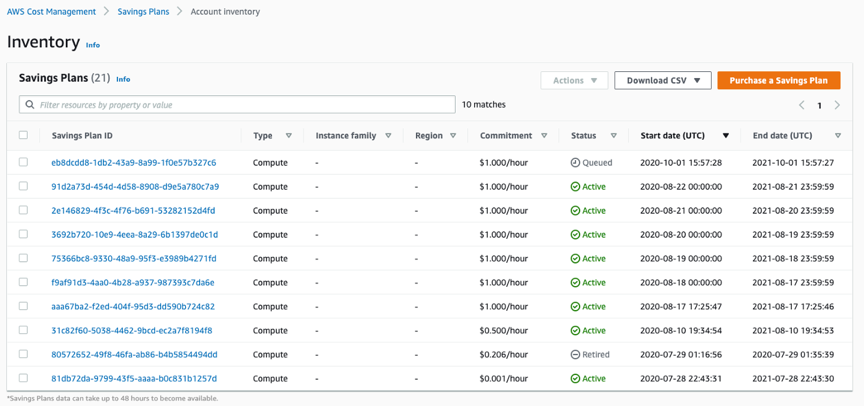
Task: Click Active check icon for plan 2e146829
Action: [575, 211]
